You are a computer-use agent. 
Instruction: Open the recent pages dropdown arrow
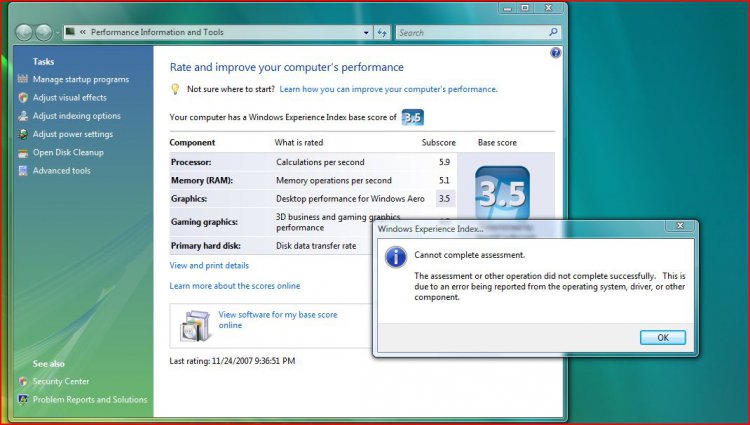pos(57,33)
